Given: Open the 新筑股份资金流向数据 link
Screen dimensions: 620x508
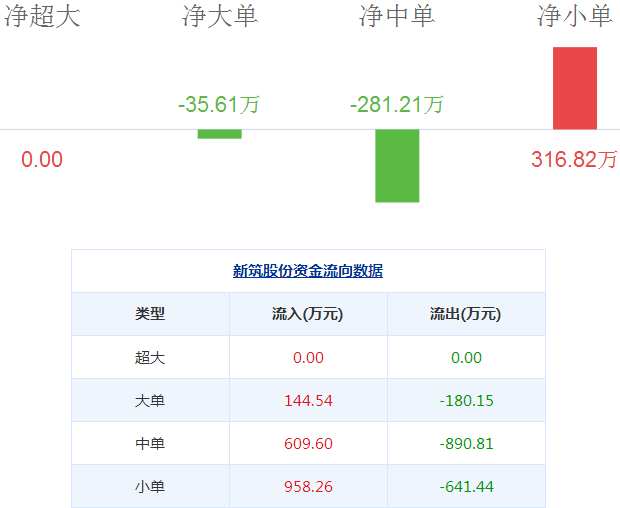Looking at the screenshot, I should click(x=308, y=271).
